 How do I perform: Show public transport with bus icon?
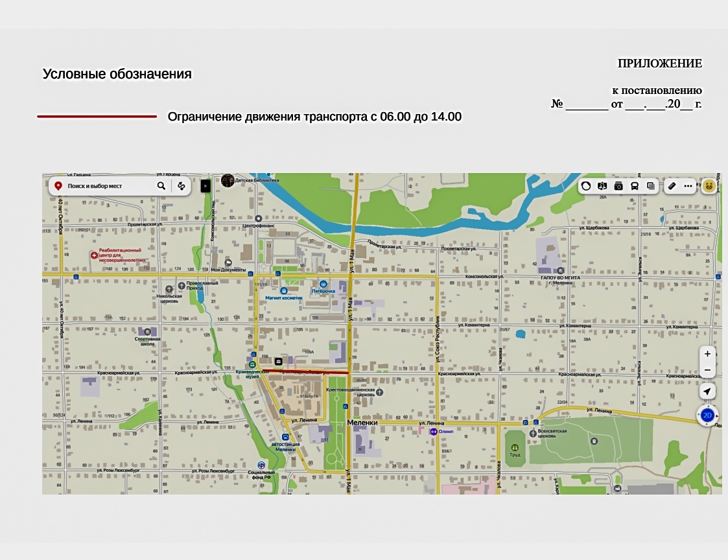point(634,186)
